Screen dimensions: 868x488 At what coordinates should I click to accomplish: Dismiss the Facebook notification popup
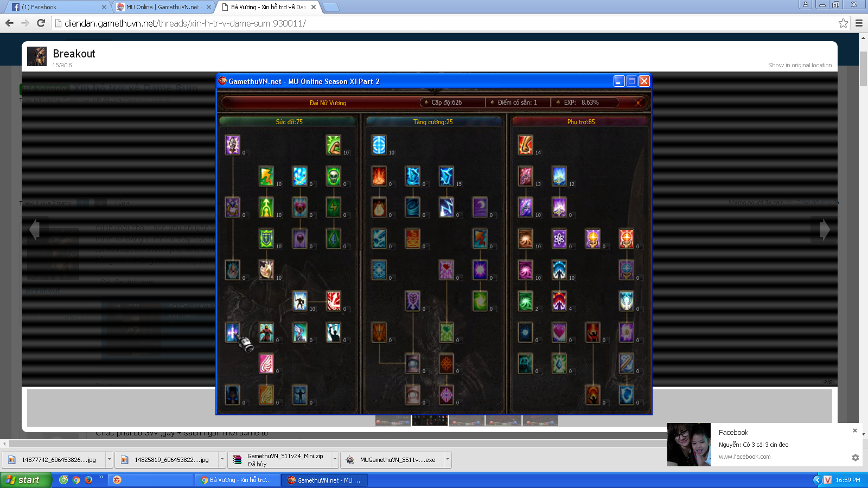click(855, 431)
